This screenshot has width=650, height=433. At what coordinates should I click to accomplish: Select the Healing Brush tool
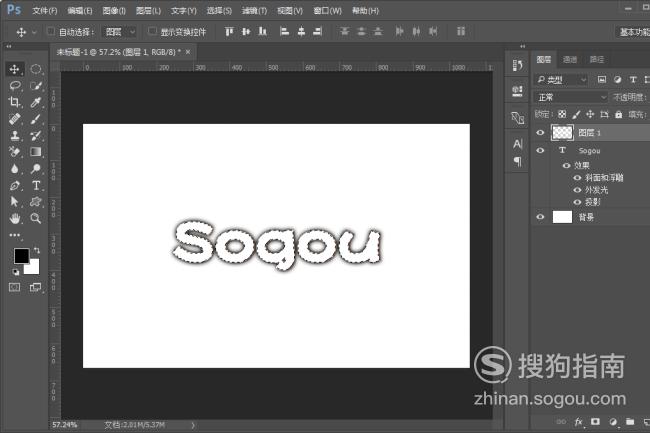point(15,119)
